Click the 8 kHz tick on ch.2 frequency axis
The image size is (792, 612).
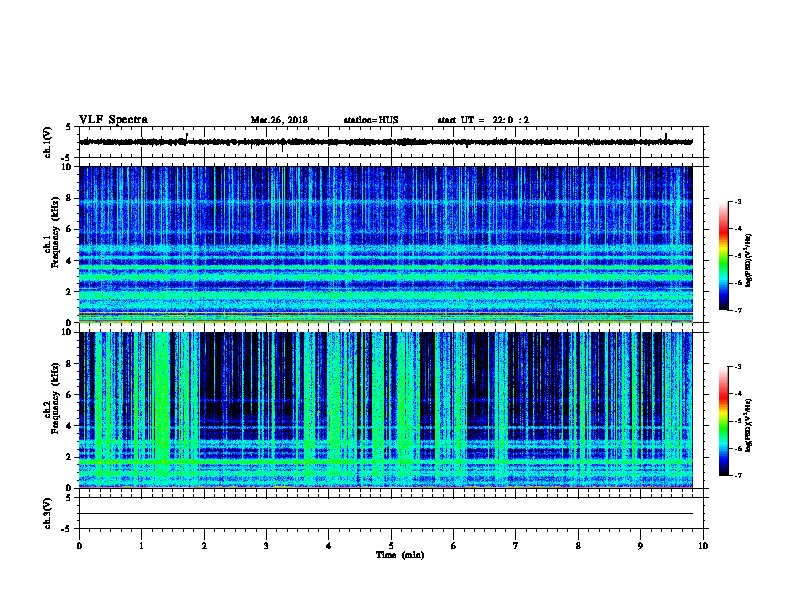pos(70,364)
